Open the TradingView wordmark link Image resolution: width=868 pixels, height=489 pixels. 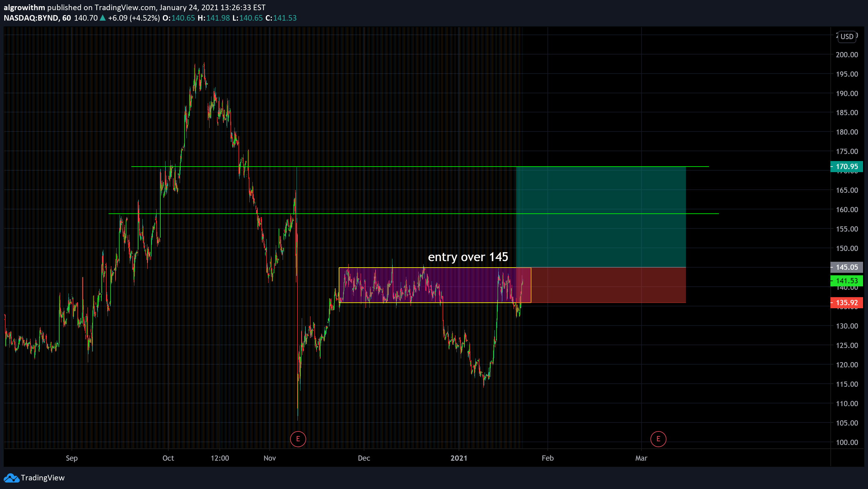(x=43, y=478)
